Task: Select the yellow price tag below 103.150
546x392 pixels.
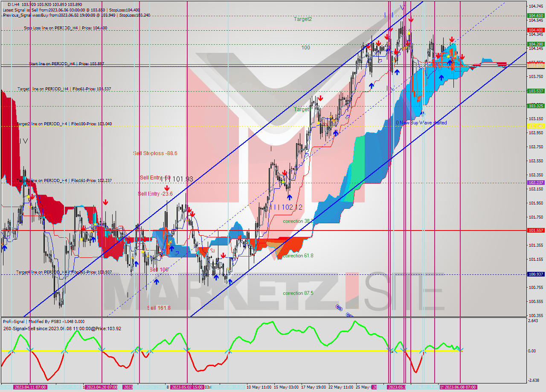Action: tap(536, 126)
